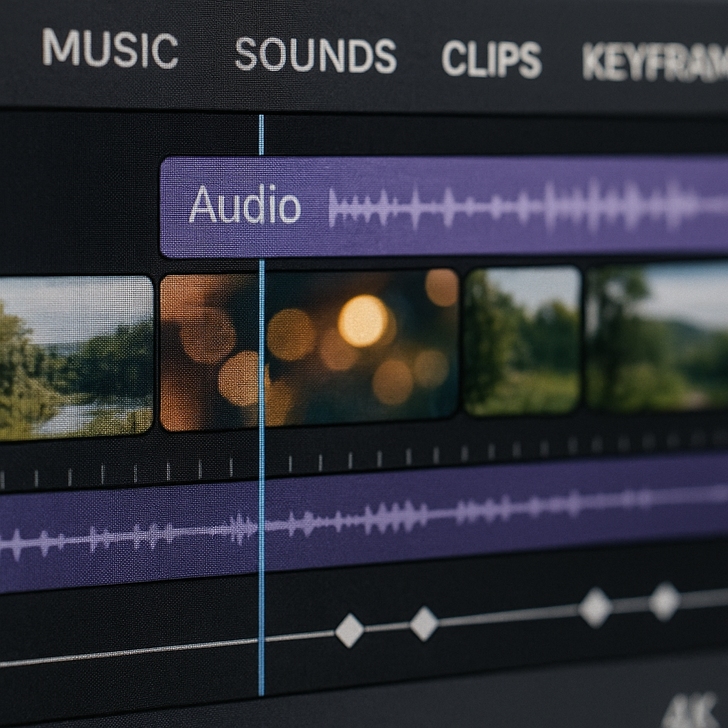
Task: Open the MUSIC tab
Action: [109, 50]
